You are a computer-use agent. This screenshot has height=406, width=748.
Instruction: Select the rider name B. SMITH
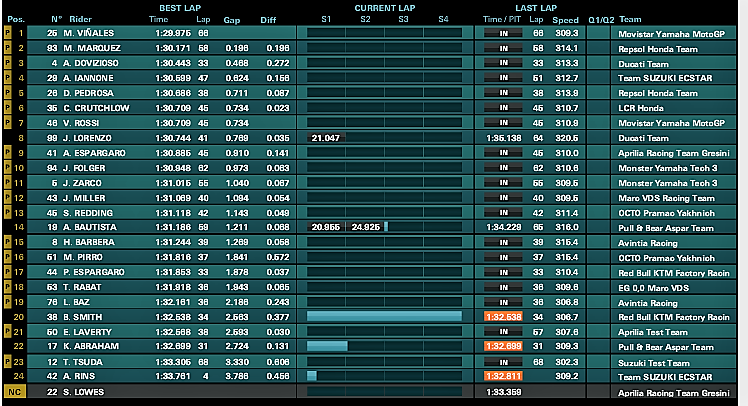click(x=83, y=317)
